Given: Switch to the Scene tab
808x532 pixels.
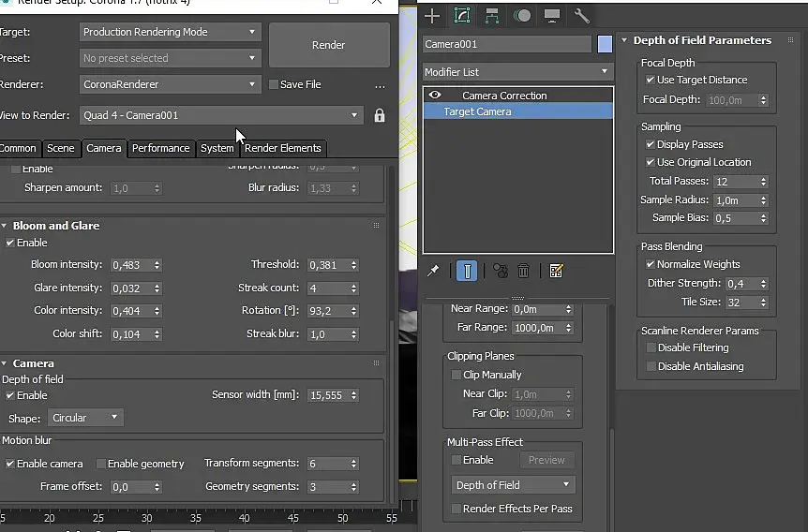Looking at the screenshot, I should tap(61, 148).
